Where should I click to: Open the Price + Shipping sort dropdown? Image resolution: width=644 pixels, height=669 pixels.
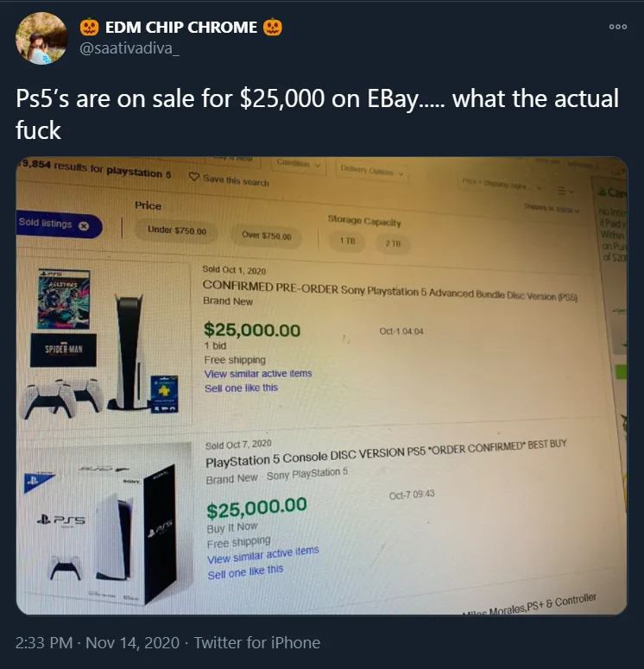click(x=502, y=185)
